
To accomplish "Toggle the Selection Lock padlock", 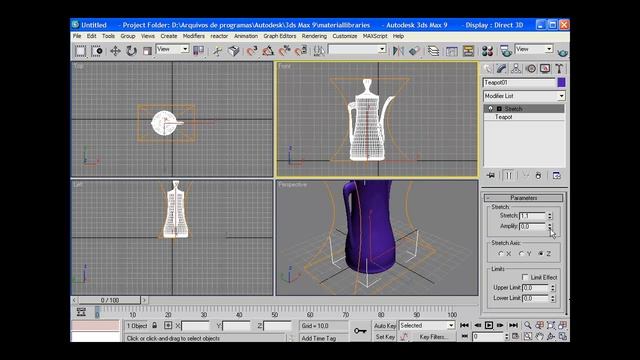I will (155, 325).
